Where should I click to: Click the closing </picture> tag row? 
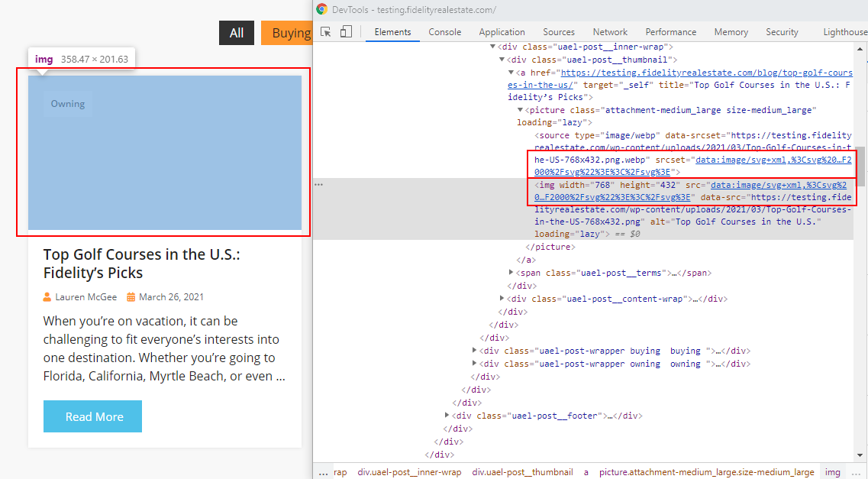[x=550, y=247]
